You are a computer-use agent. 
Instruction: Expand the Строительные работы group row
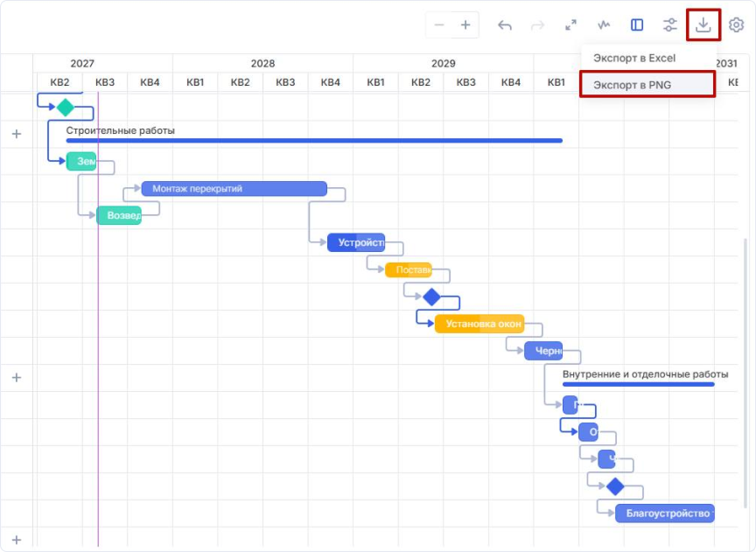16,134
